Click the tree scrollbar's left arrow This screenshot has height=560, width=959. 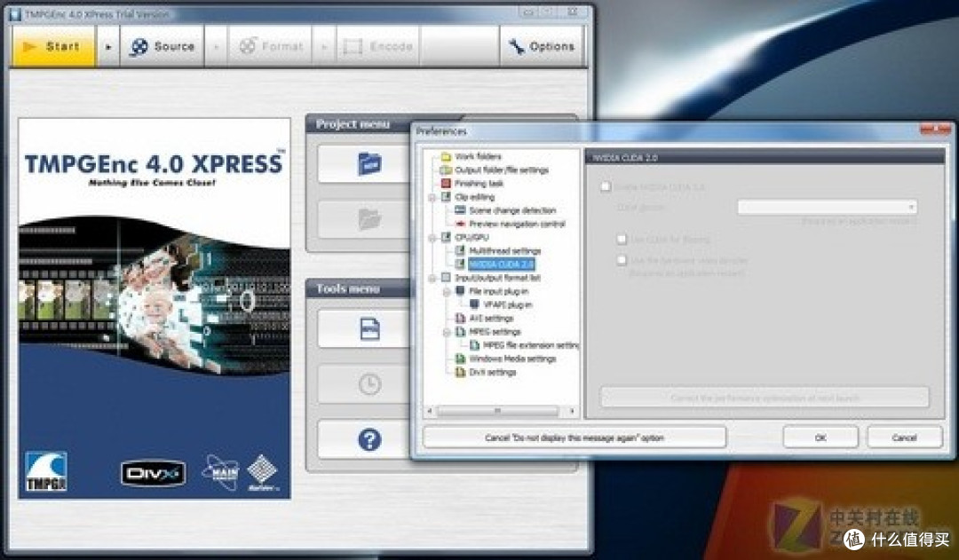coord(430,411)
